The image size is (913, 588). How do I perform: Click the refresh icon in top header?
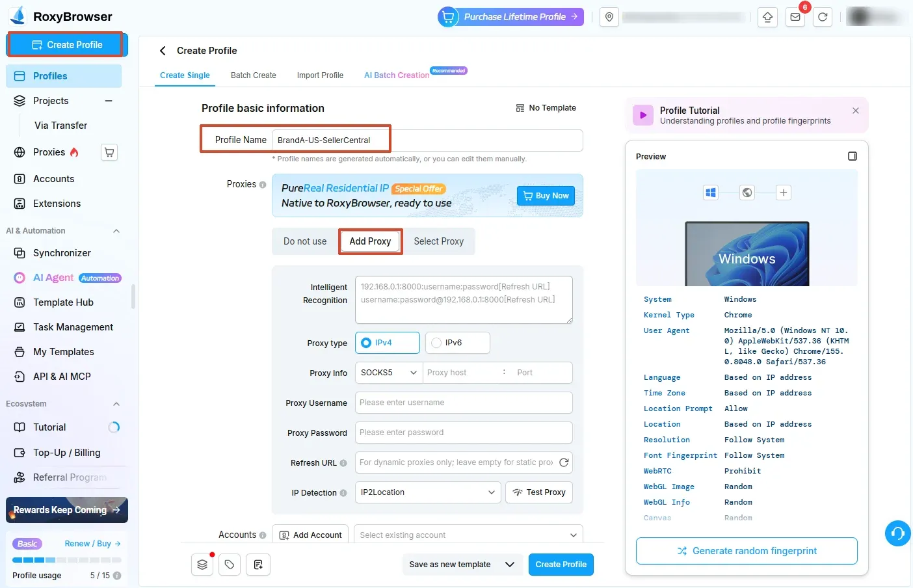coord(823,17)
